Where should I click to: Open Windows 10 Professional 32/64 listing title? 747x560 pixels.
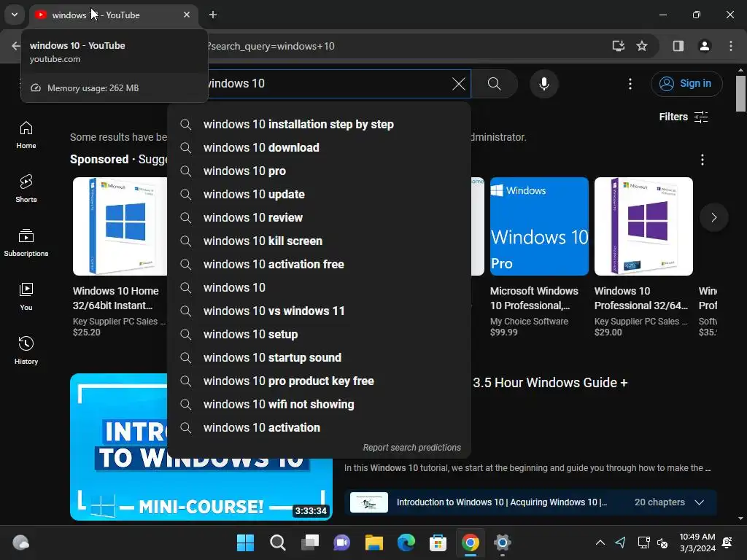pyautogui.click(x=640, y=298)
